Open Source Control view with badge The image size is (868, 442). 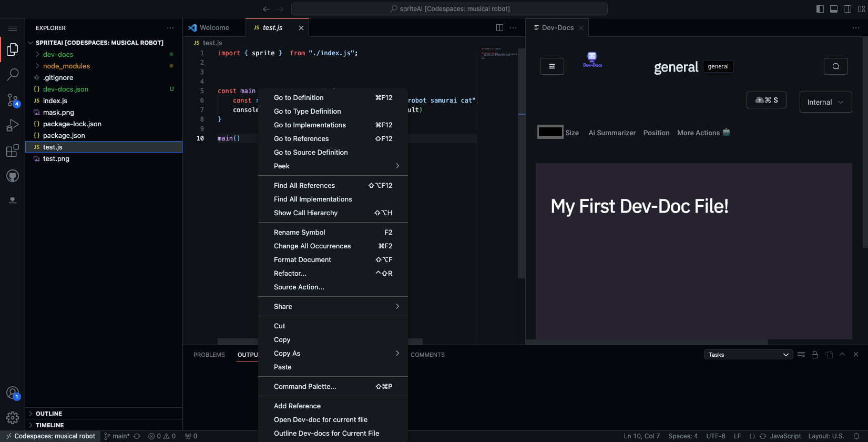(x=13, y=100)
